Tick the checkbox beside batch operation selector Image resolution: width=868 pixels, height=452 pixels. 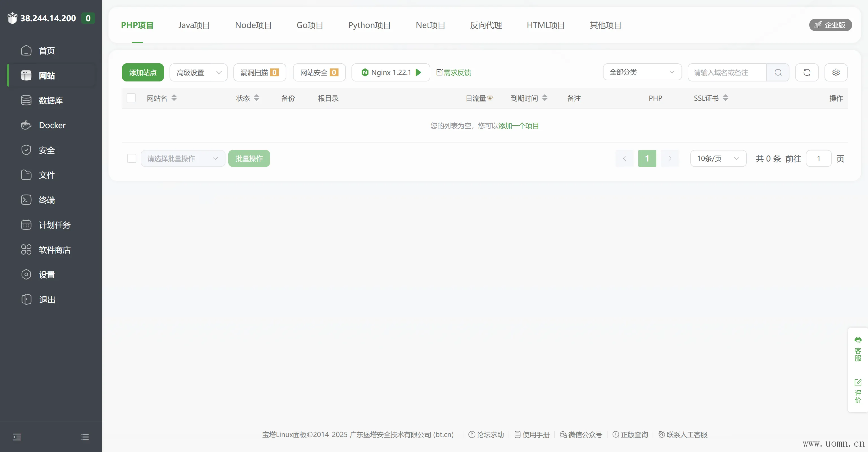[x=131, y=158]
